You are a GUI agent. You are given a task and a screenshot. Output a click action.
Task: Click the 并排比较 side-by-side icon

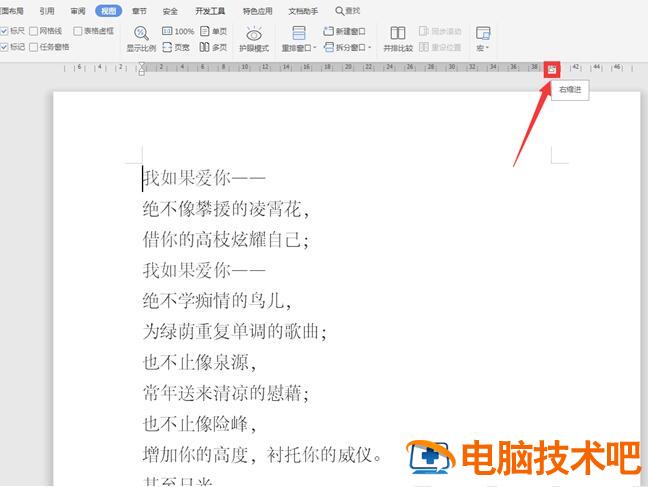[397, 38]
